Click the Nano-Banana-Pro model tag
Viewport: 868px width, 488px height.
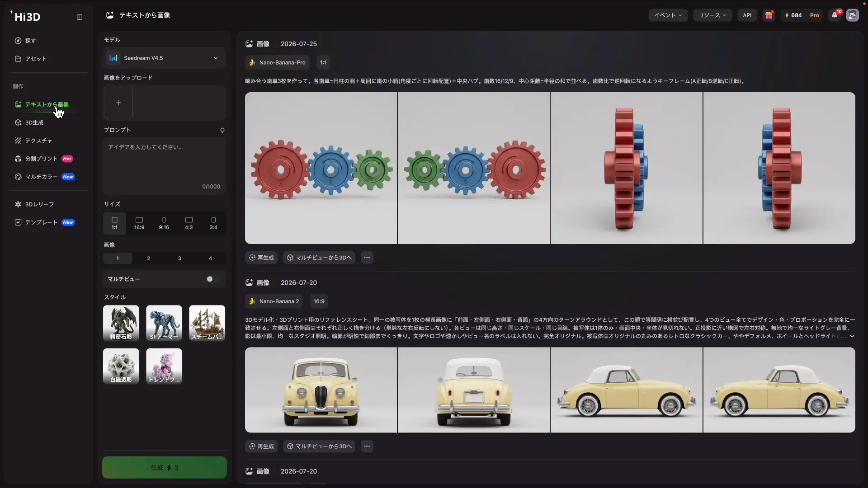tap(277, 63)
